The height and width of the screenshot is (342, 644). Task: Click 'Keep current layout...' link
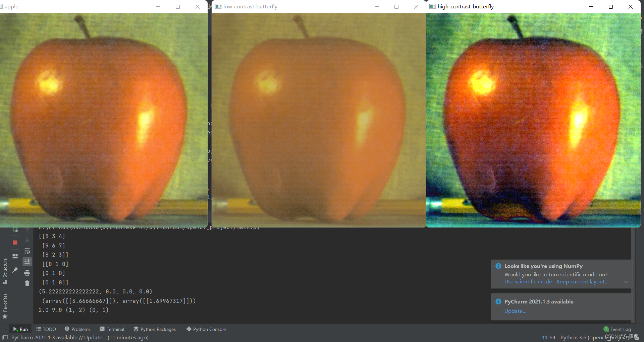point(582,282)
